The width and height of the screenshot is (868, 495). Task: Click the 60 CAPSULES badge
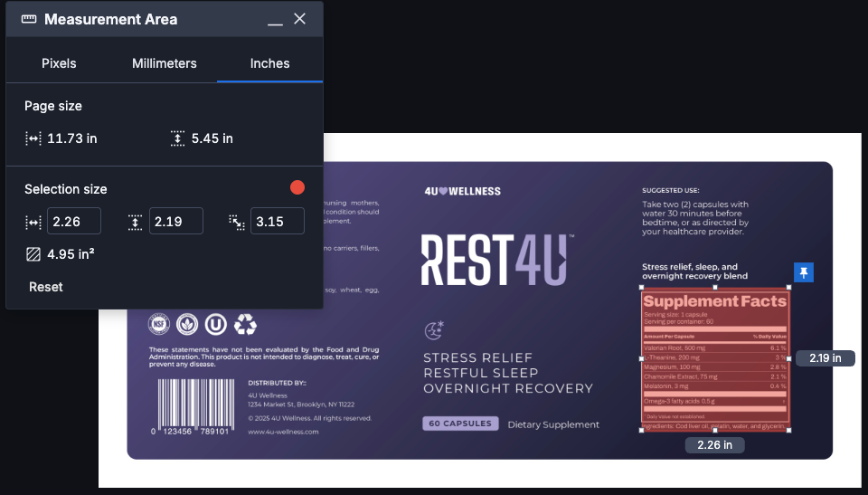pos(460,424)
